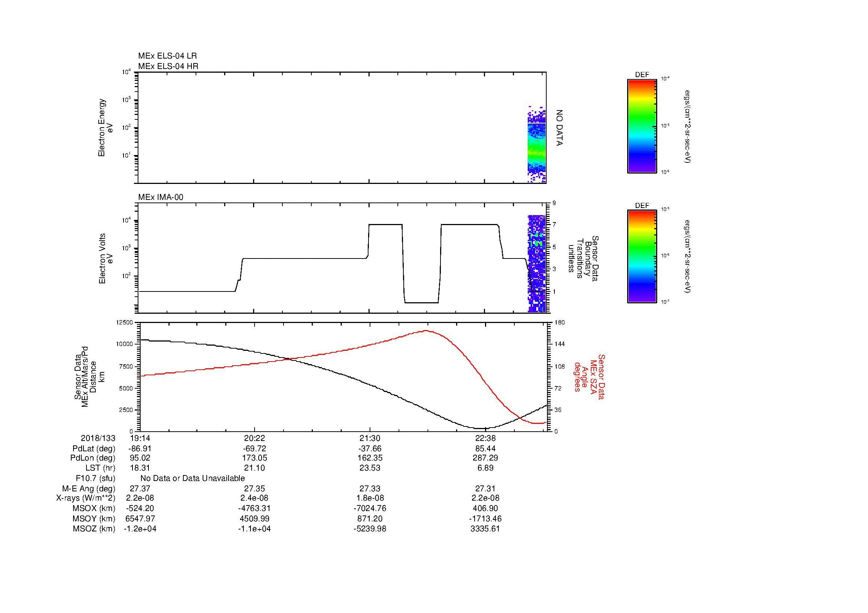Click the 'F10.7 (sfu)' row label

[95, 478]
